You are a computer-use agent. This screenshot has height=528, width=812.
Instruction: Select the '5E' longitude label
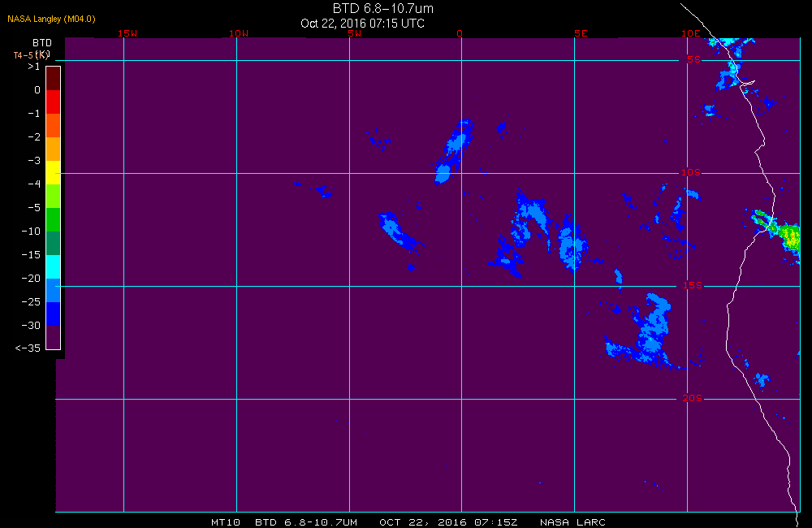point(581,33)
